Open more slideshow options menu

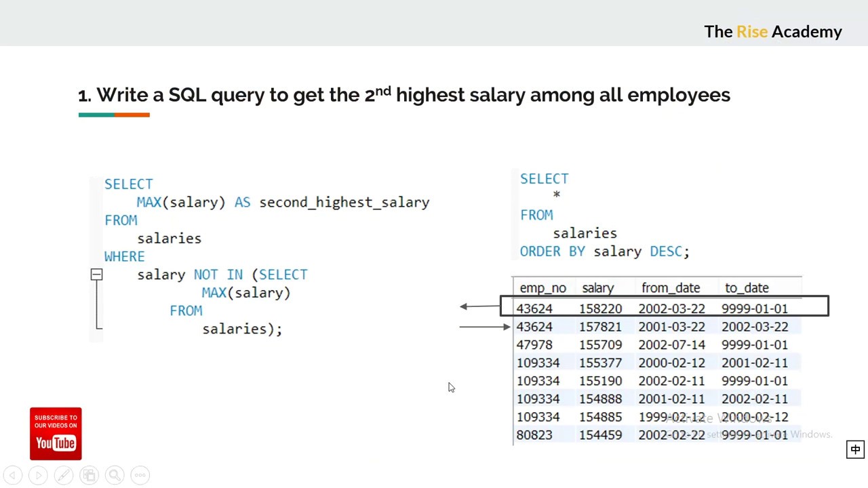pyautogui.click(x=140, y=475)
